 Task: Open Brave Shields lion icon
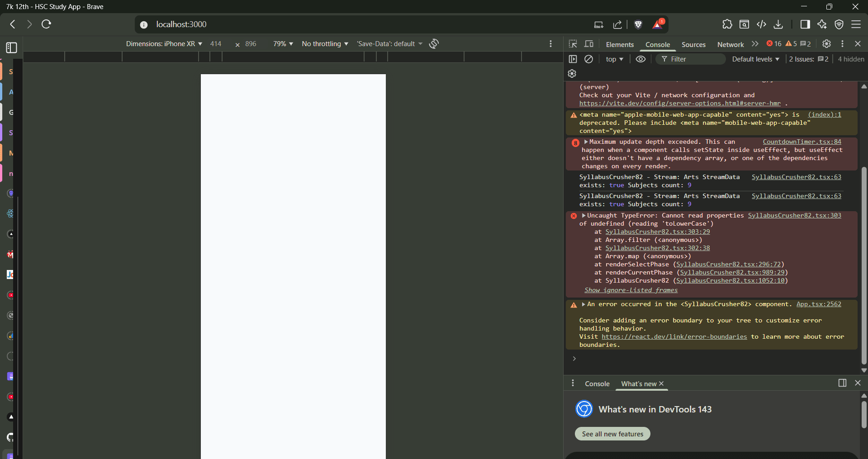(x=638, y=24)
